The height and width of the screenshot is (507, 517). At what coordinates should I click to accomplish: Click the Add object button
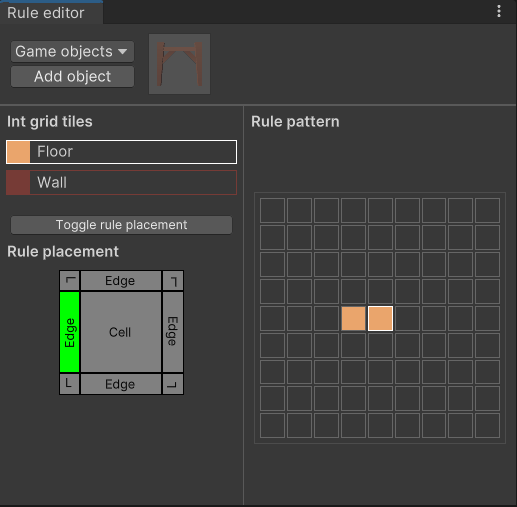point(72,77)
